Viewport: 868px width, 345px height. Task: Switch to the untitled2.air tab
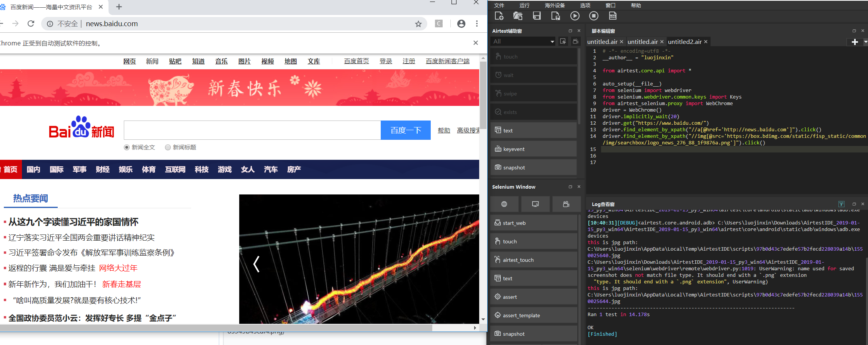[x=685, y=42]
